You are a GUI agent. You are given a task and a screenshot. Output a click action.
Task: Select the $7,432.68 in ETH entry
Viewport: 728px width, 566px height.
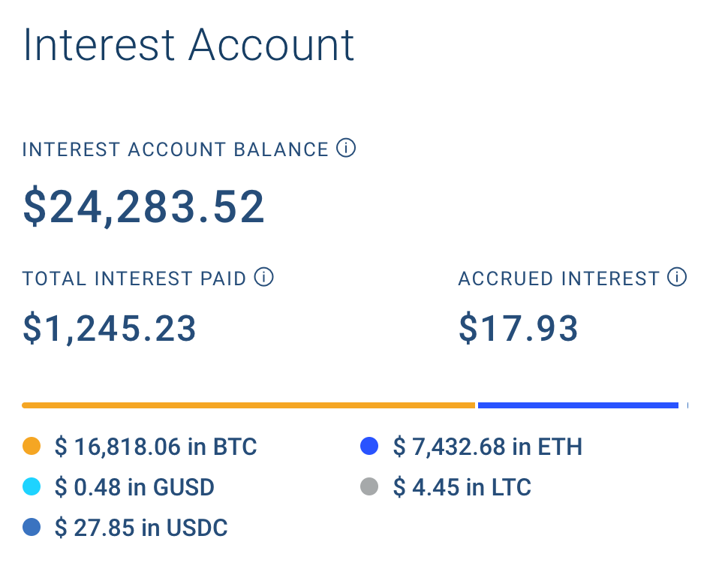(488, 447)
